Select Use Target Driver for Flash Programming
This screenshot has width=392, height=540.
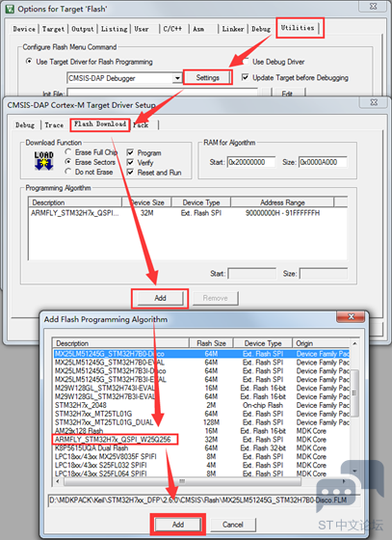click(x=90, y=62)
